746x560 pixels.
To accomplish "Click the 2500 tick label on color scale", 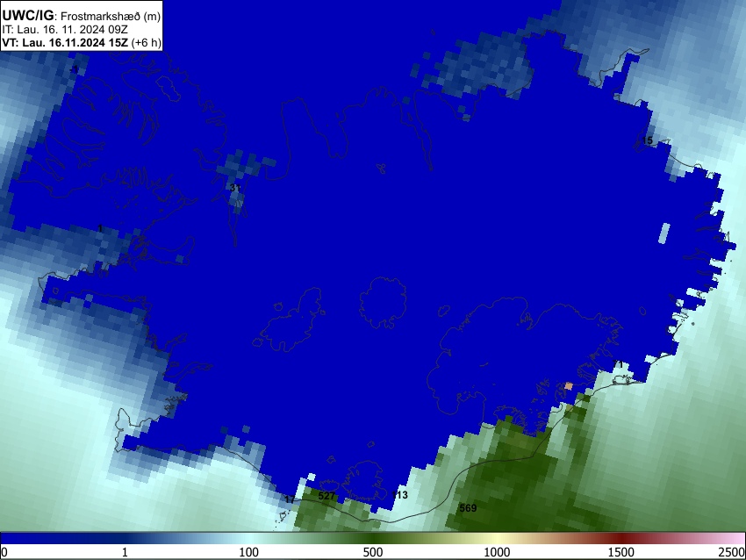I will tap(732, 552).
